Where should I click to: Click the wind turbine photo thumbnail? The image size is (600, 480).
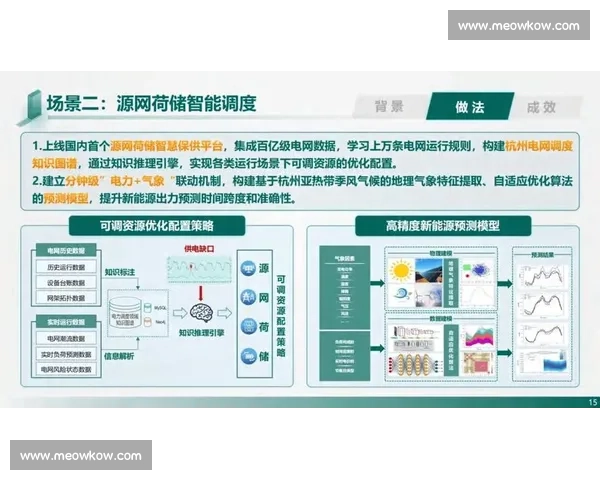pos(429,295)
